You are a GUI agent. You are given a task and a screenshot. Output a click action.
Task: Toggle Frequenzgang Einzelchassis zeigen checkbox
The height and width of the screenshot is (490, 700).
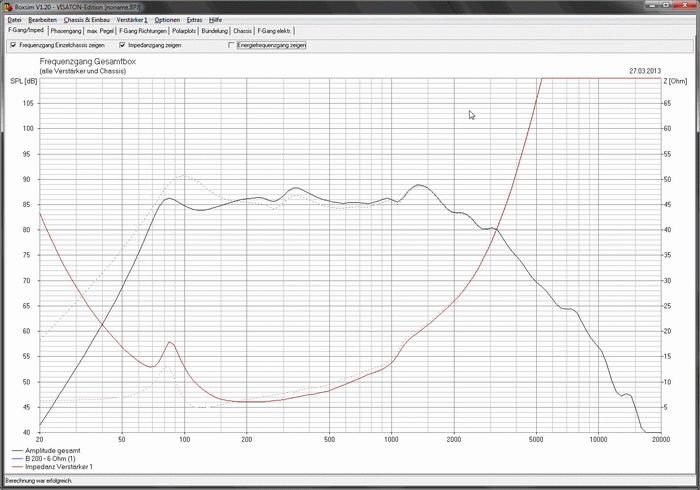click(13, 45)
